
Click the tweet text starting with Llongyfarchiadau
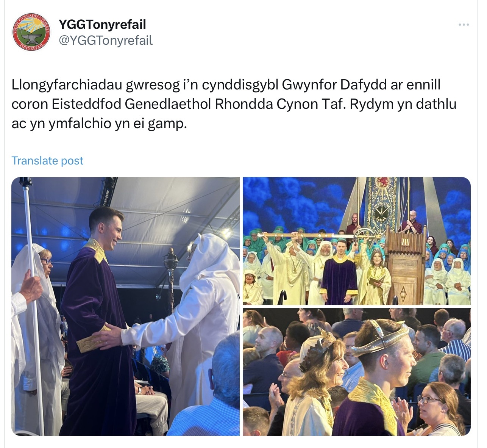pyautogui.click(x=234, y=104)
